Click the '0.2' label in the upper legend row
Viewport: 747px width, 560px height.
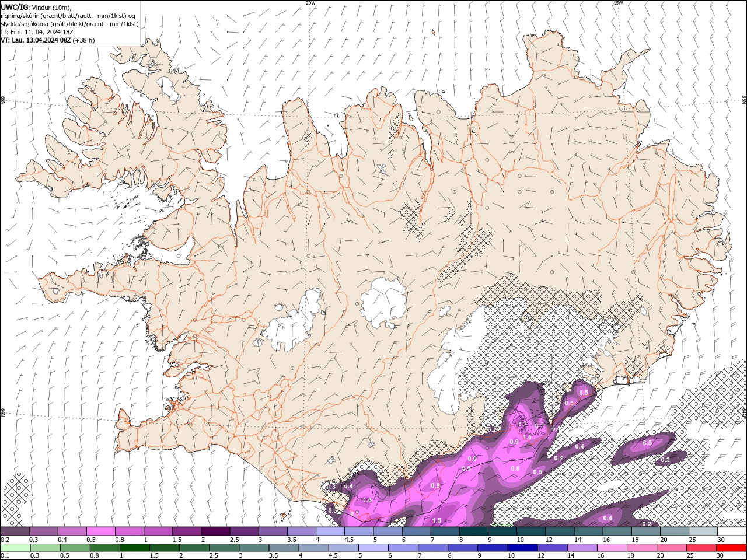(5, 540)
